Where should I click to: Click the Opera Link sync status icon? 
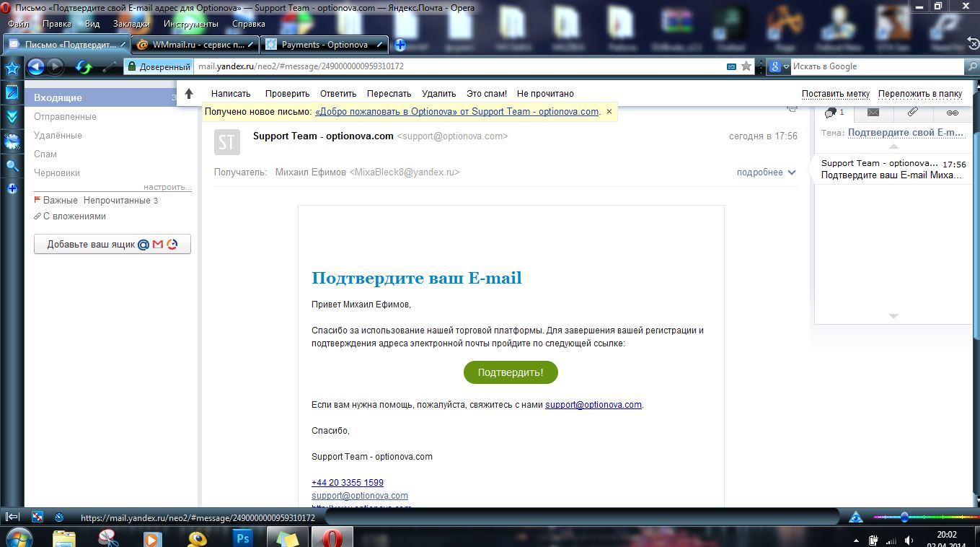(x=38, y=517)
